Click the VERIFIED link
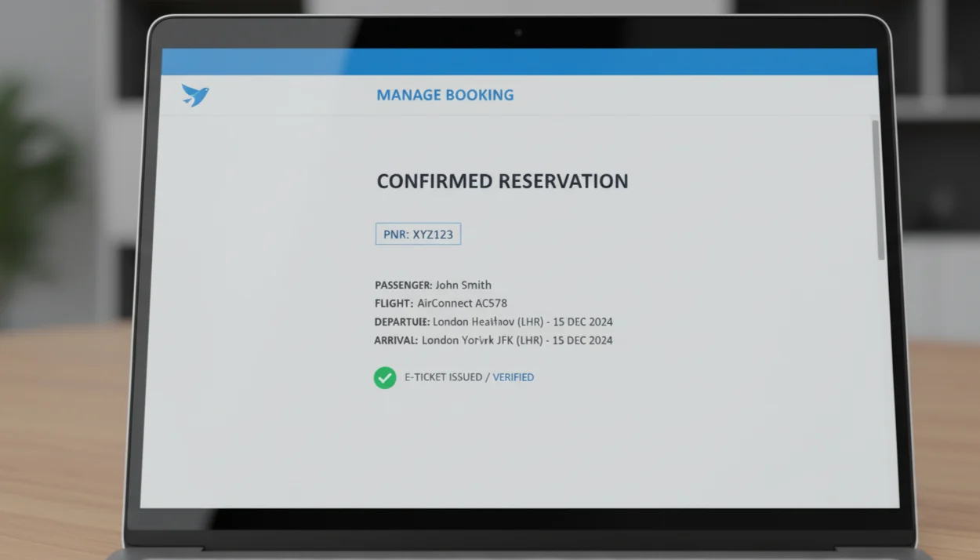 pyautogui.click(x=513, y=377)
